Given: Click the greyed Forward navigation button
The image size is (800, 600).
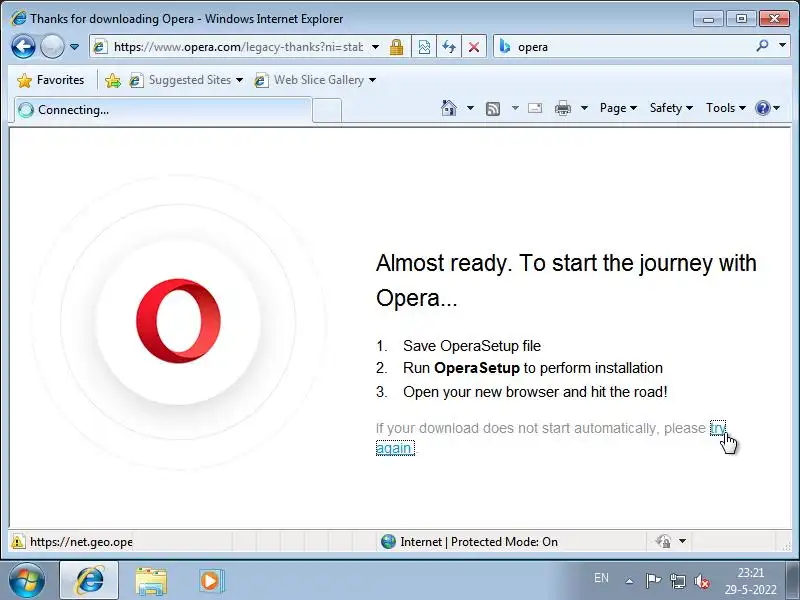Looking at the screenshot, I should 52,47.
